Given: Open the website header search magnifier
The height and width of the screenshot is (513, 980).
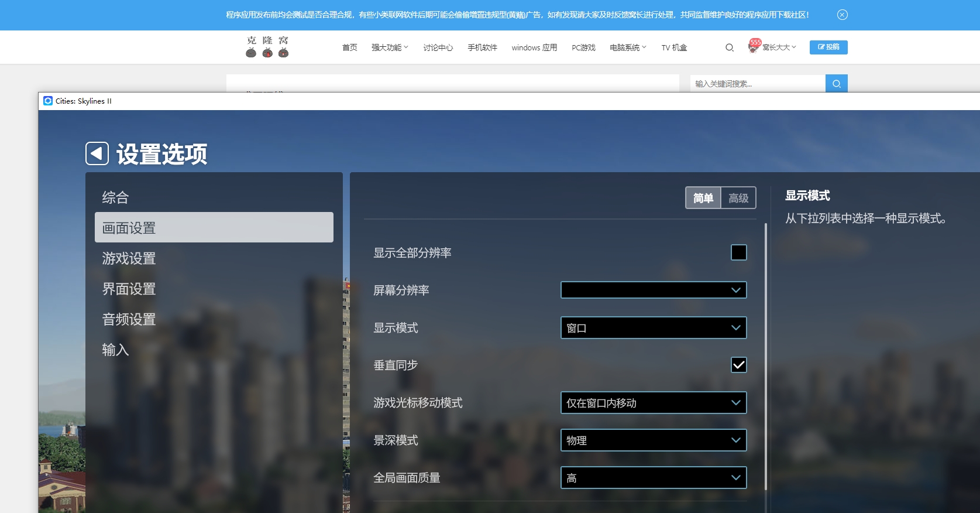Looking at the screenshot, I should (730, 47).
